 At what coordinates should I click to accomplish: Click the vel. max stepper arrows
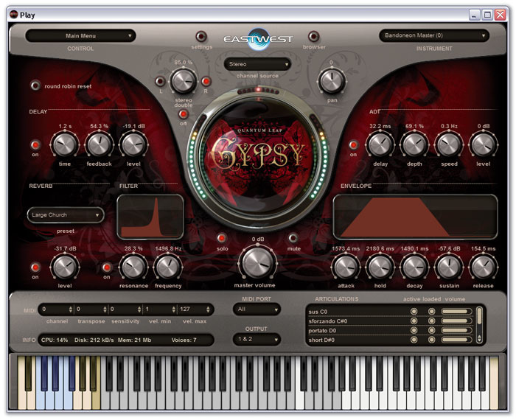(208, 309)
